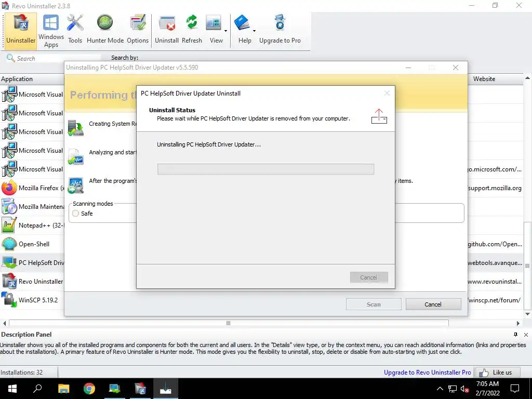Pin the Description Panel

tap(515, 335)
